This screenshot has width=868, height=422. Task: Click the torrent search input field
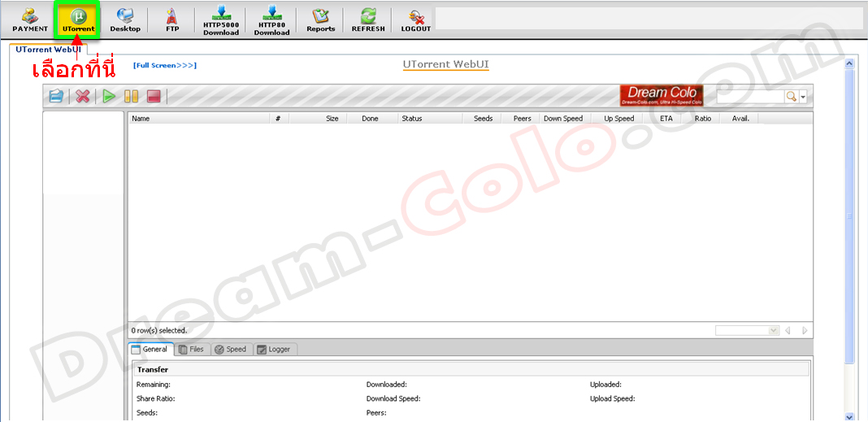point(751,97)
